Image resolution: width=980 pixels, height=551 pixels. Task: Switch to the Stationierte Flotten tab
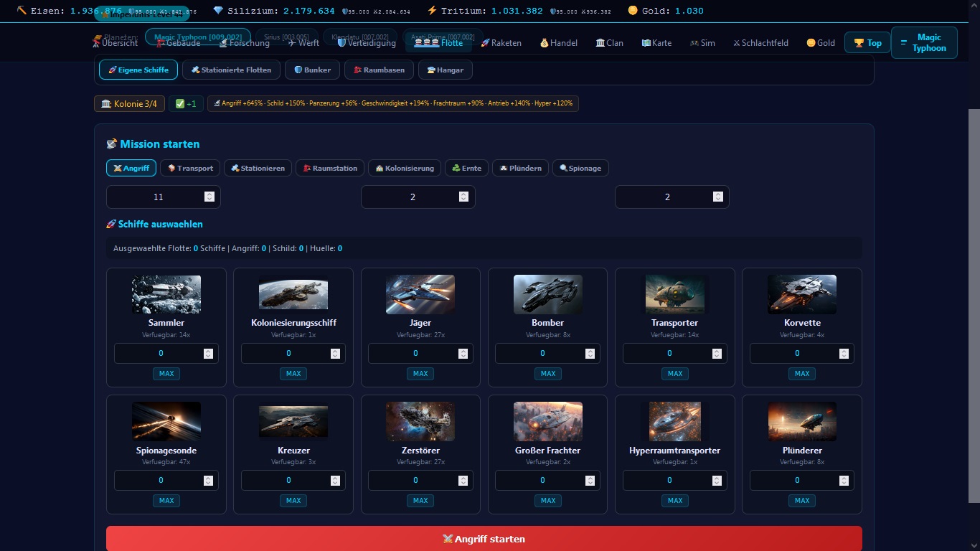click(231, 70)
